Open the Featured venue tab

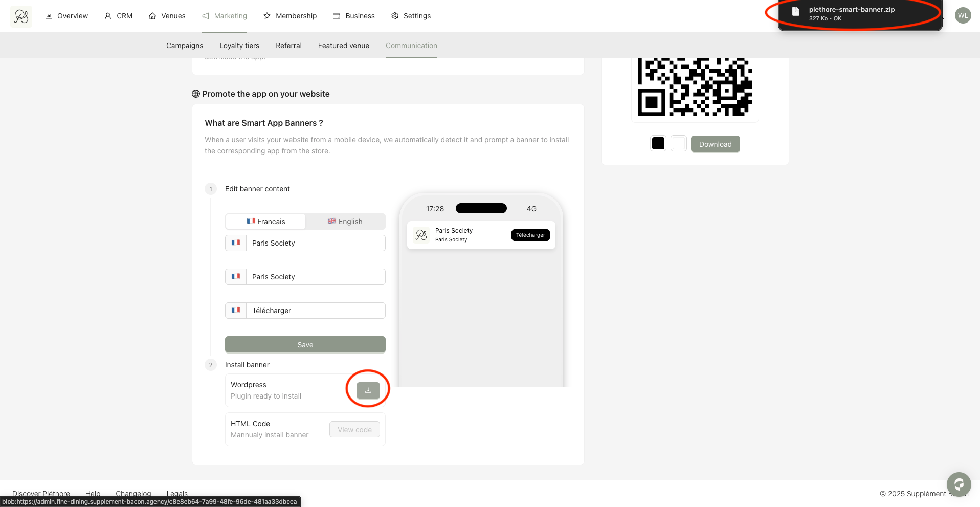[344, 46]
